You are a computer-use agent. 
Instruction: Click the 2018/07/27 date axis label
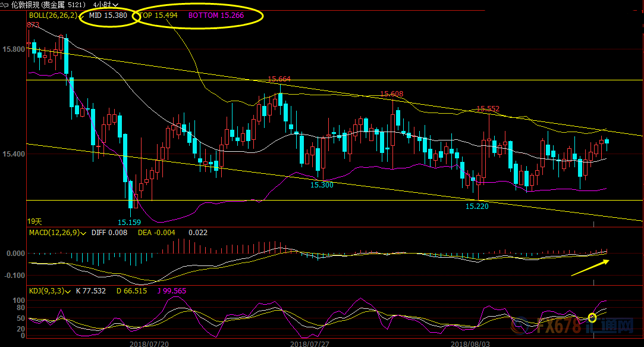point(310,343)
